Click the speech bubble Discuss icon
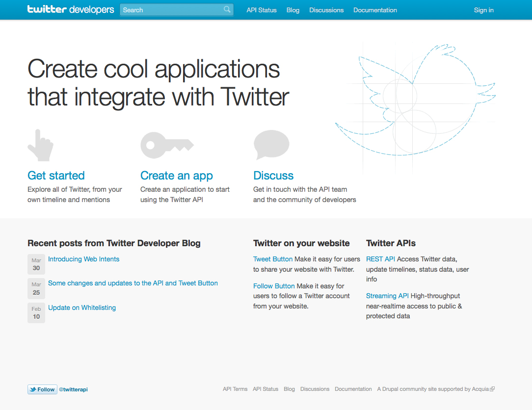This screenshot has width=532, height=410. 271,144
